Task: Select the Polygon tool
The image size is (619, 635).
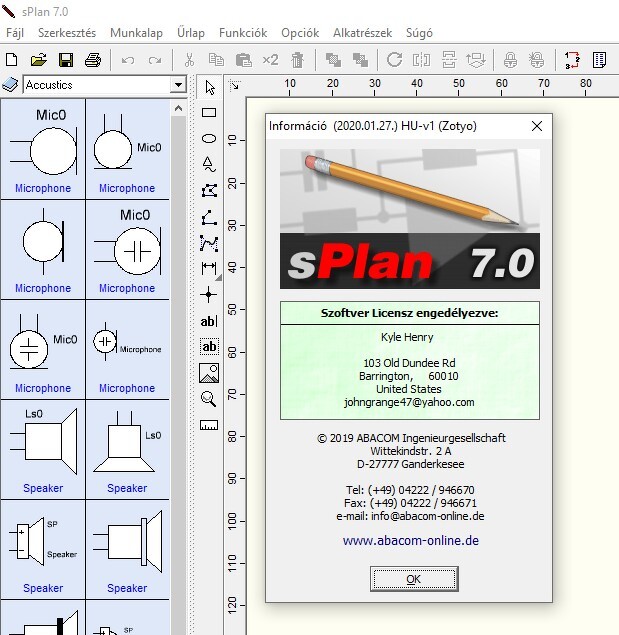Action: coord(209,190)
